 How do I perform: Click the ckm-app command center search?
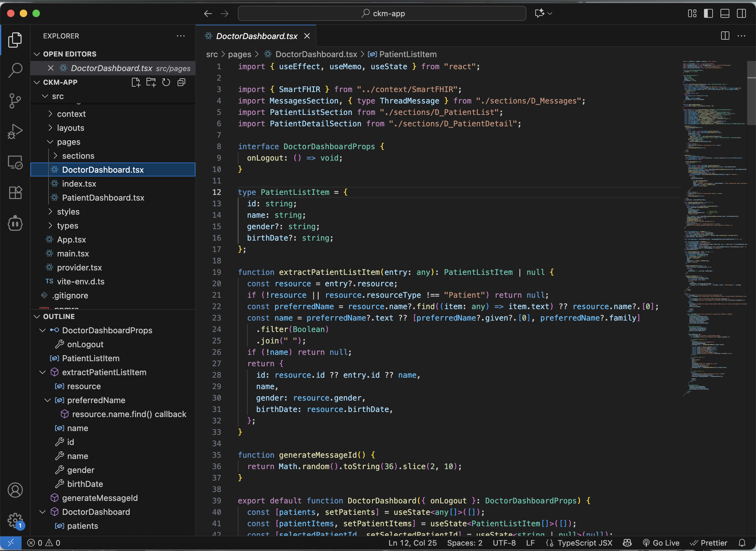click(x=382, y=13)
